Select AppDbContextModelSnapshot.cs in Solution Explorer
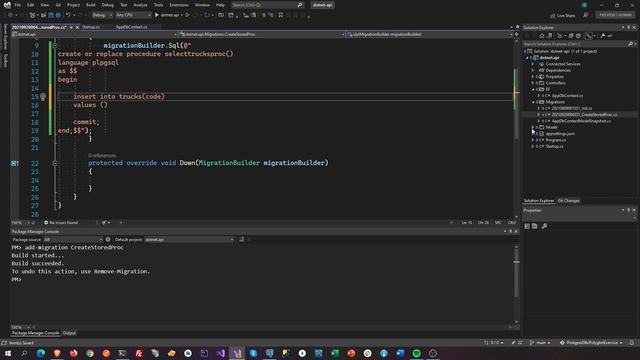The height and width of the screenshot is (360, 640). click(581, 121)
